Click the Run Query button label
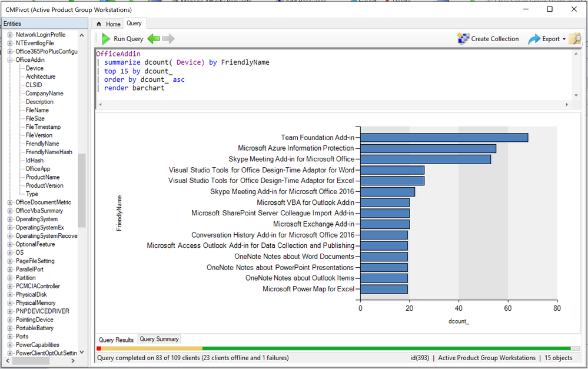Viewport: 588px width, 369px height. pyautogui.click(x=129, y=39)
